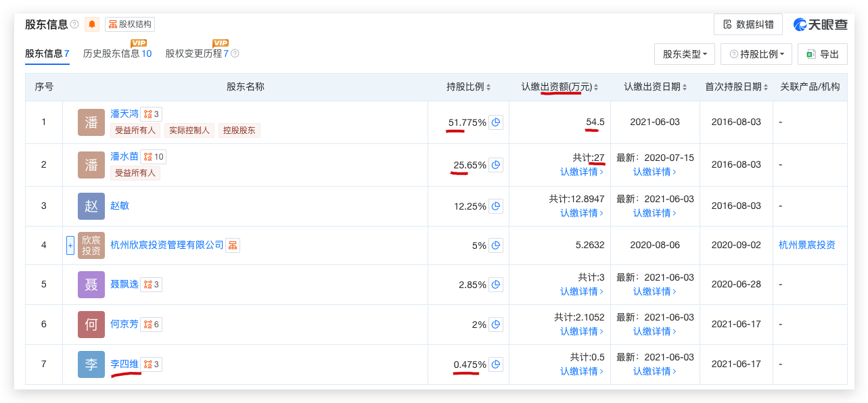Click the orange bell alert icon

[92, 24]
